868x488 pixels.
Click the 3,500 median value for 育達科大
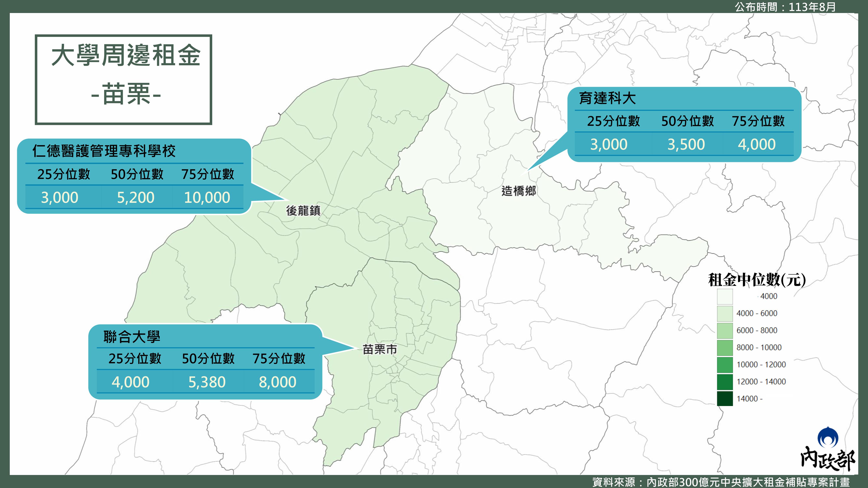click(686, 144)
